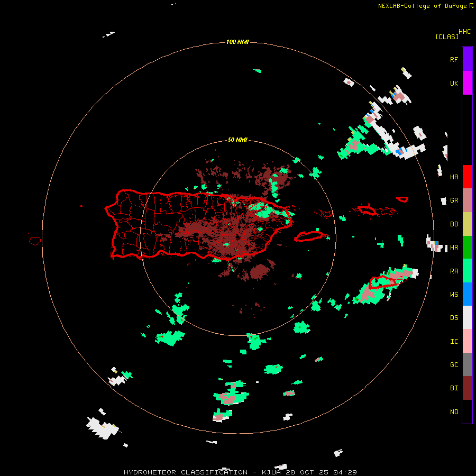Click the 50 NMI range ring label

tap(237, 140)
